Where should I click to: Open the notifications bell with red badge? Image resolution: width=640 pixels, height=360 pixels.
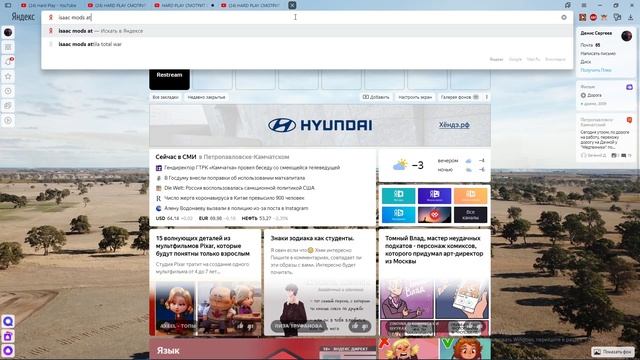[8, 62]
